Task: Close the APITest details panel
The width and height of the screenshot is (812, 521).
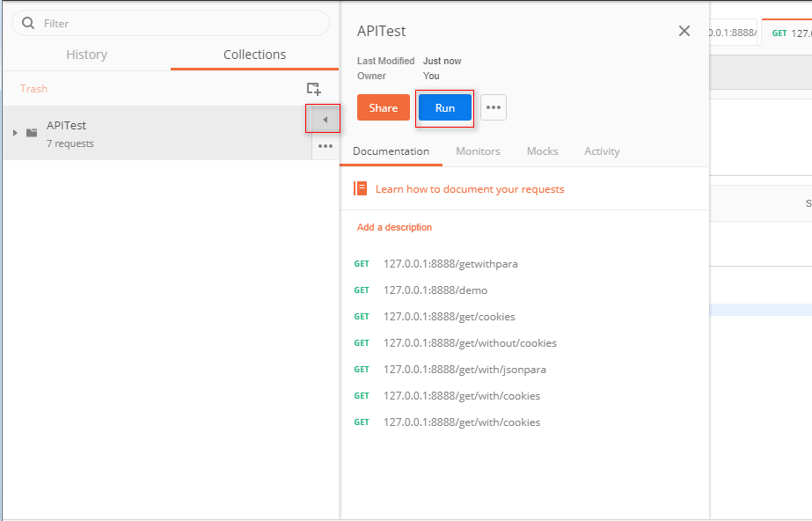Action: pyautogui.click(x=684, y=31)
